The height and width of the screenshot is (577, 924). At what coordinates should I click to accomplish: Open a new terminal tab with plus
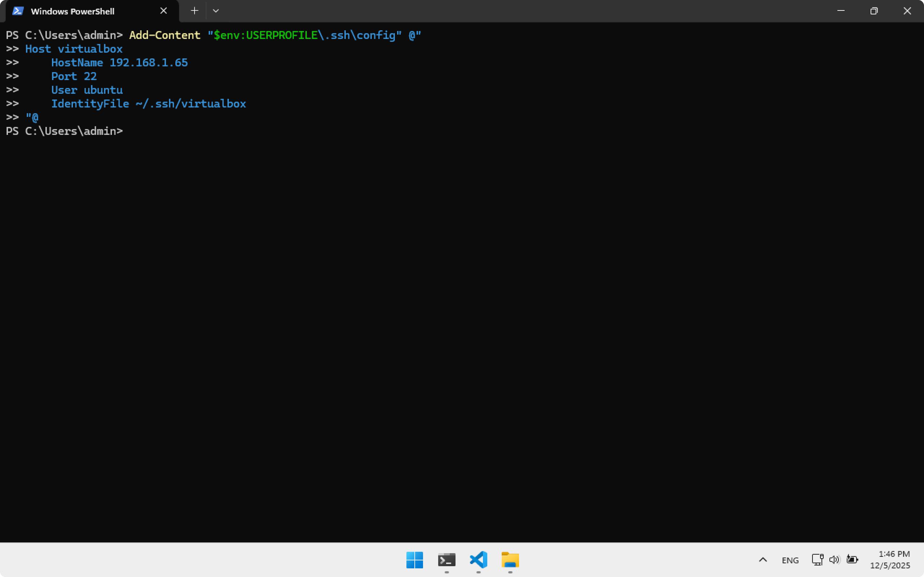tap(194, 11)
